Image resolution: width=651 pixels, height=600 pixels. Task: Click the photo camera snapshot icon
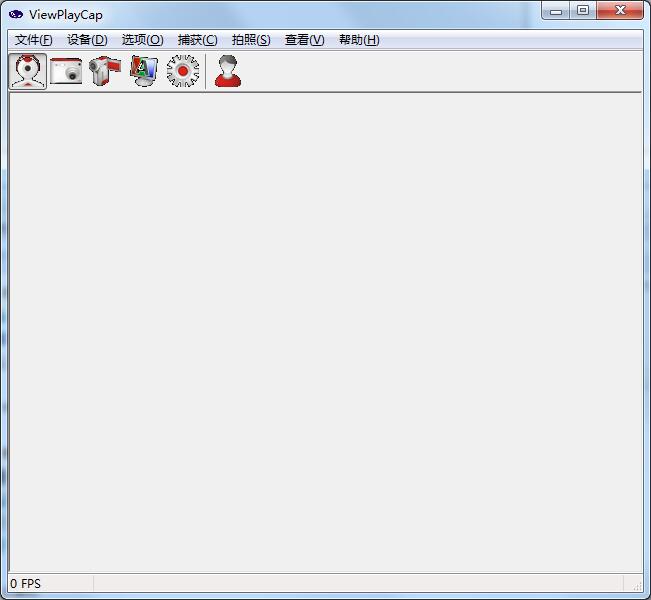[x=66, y=71]
